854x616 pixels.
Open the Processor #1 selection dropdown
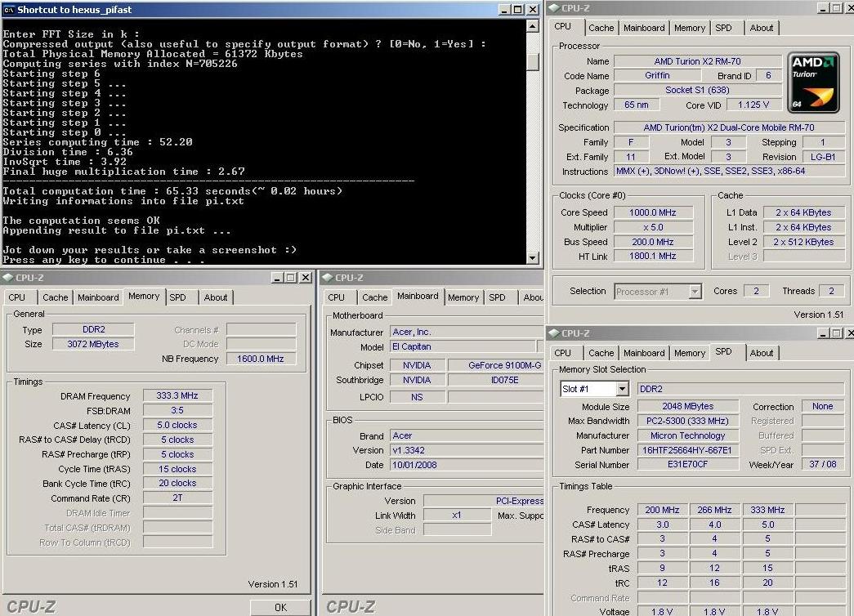[x=695, y=292]
